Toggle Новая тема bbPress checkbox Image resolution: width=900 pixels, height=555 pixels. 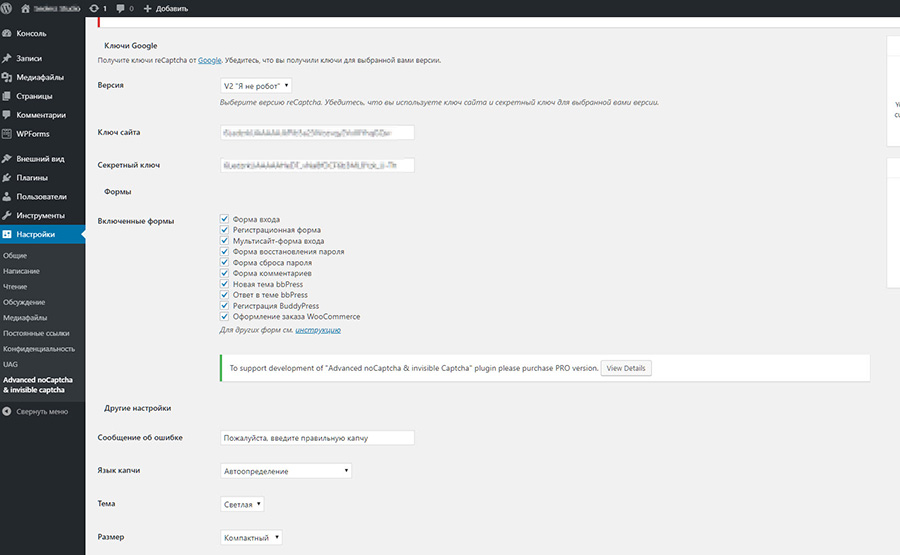click(224, 284)
